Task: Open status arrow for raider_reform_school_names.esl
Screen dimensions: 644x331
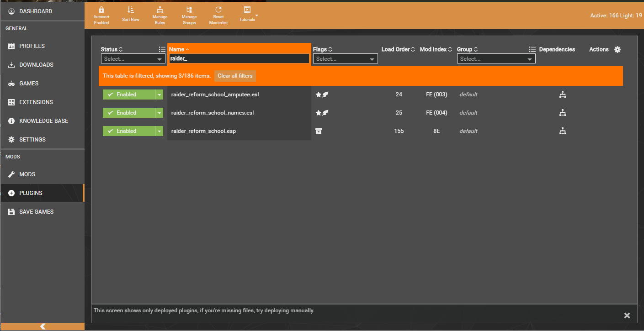Action: 159,113
